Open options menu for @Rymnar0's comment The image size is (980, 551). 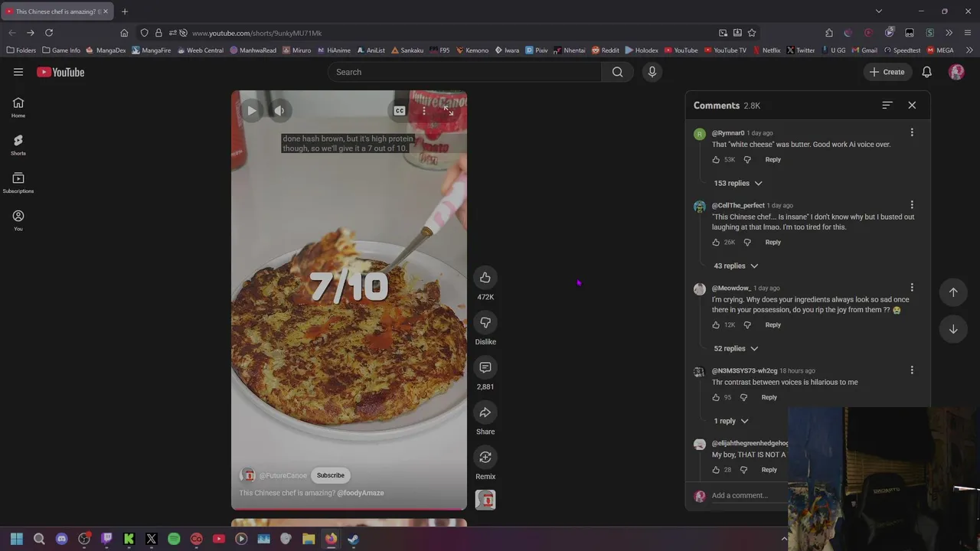912,132
